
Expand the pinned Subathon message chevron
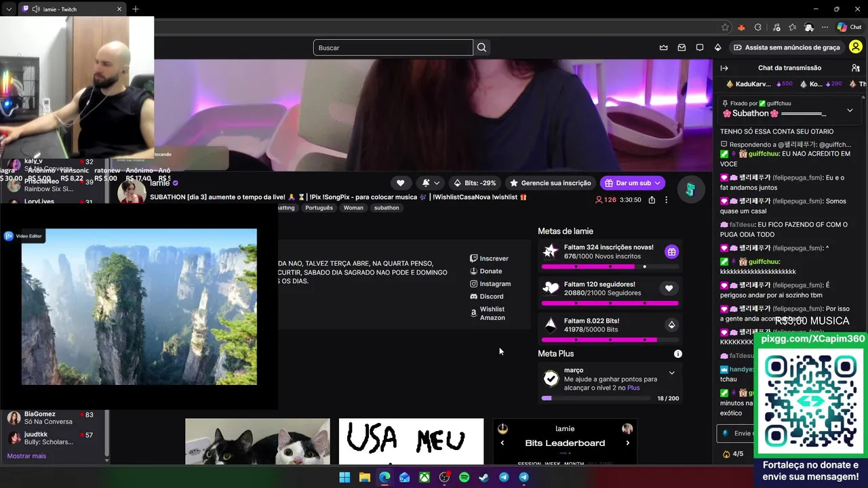point(850,110)
